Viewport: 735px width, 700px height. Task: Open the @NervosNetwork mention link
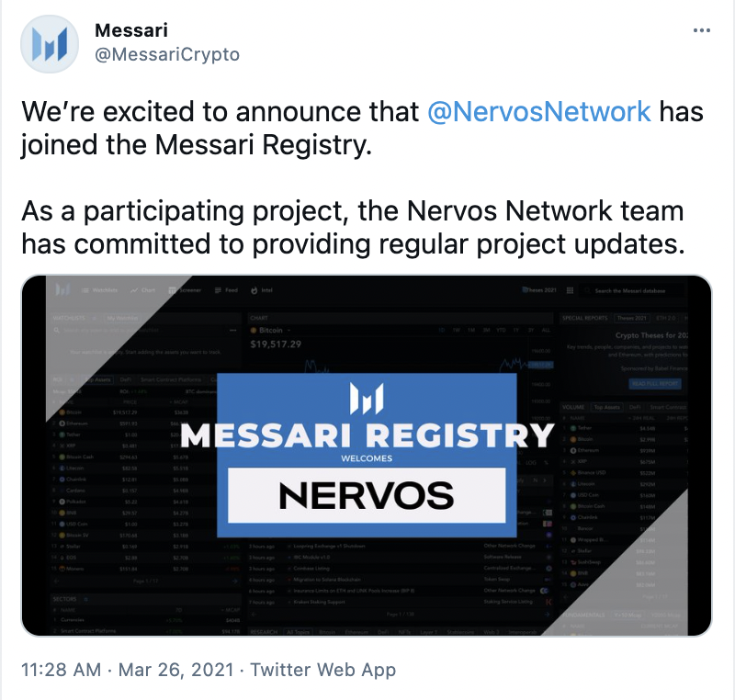[538, 111]
